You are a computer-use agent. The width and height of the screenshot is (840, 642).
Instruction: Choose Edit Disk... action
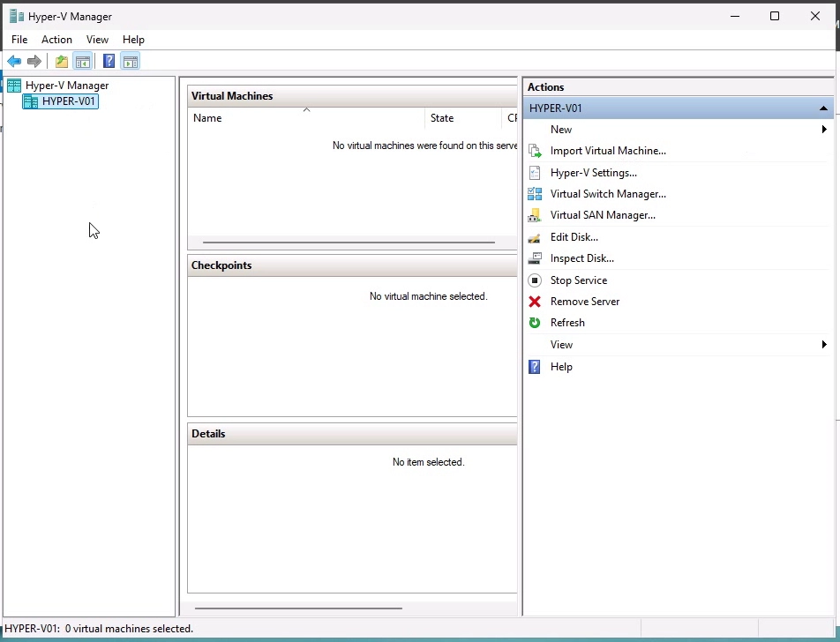[574, 237]
